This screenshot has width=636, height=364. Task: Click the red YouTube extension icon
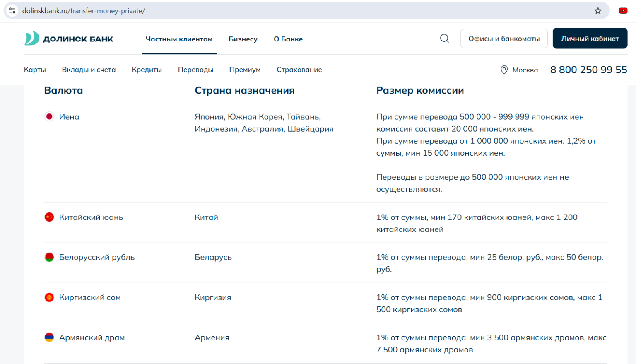click(623, 11)
